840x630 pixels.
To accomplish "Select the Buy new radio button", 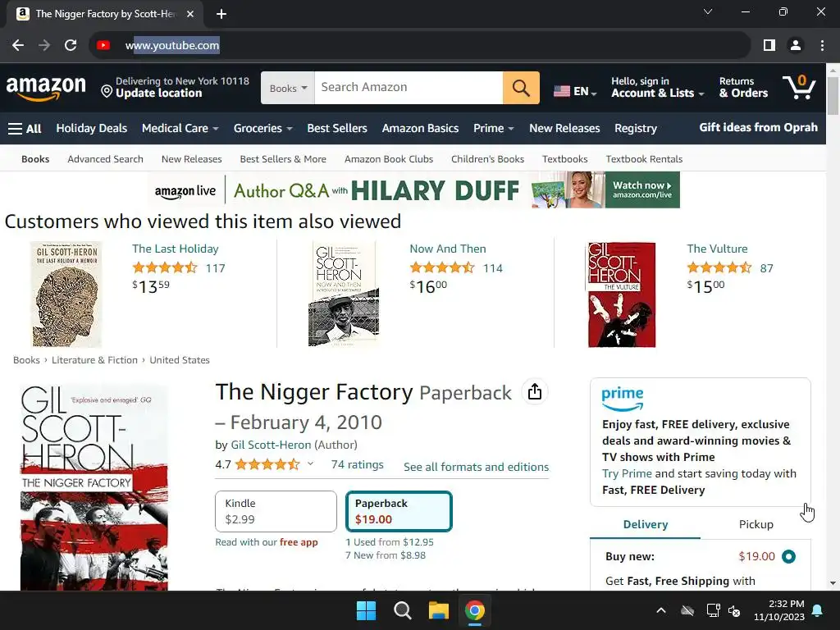I will [x=788, y=557].
